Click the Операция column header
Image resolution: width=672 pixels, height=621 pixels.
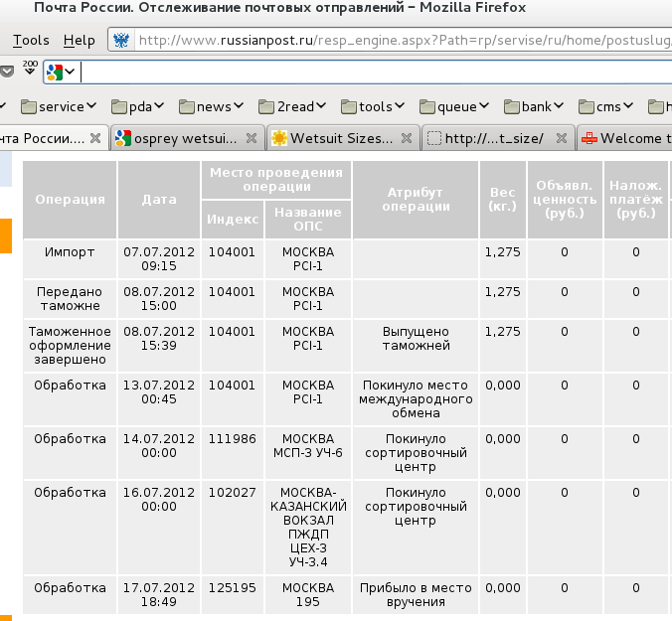(x=70, y=200)
